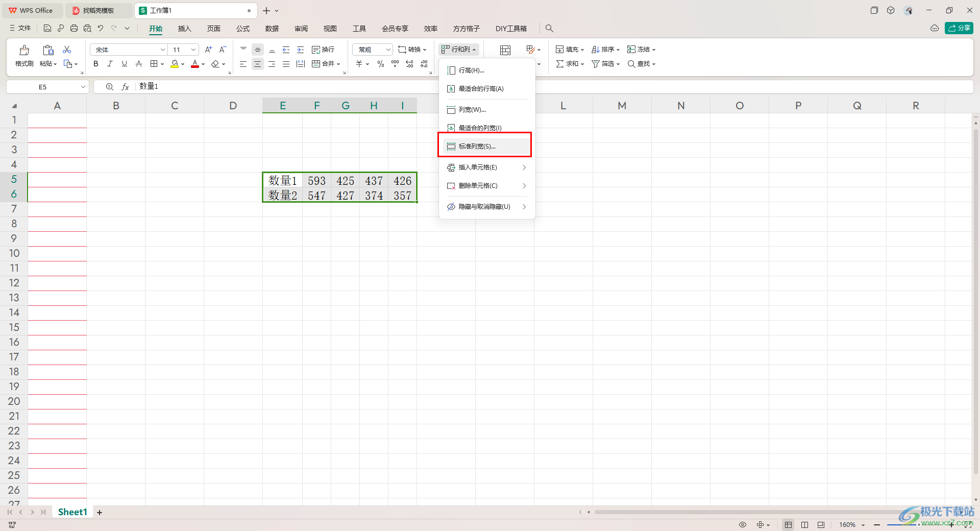Switch to Normal view in status bar

click(x=789, y=525)
